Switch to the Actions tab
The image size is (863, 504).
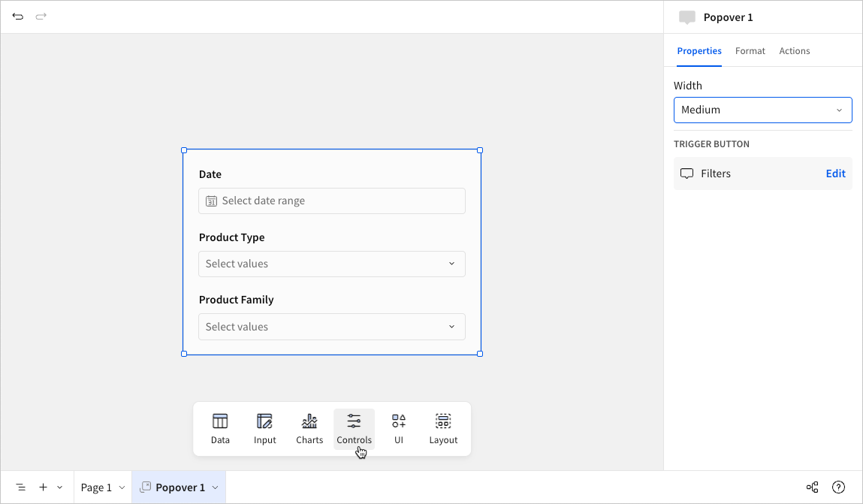pos(794,50)
